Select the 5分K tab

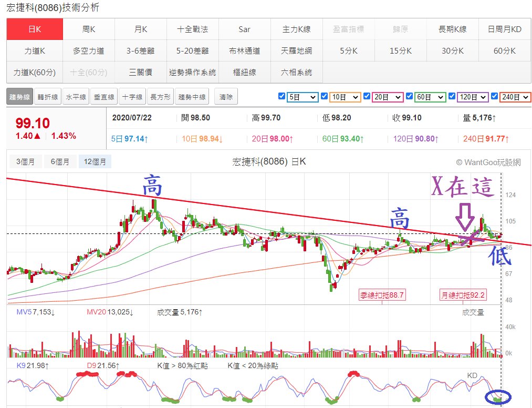coord(349,51)
